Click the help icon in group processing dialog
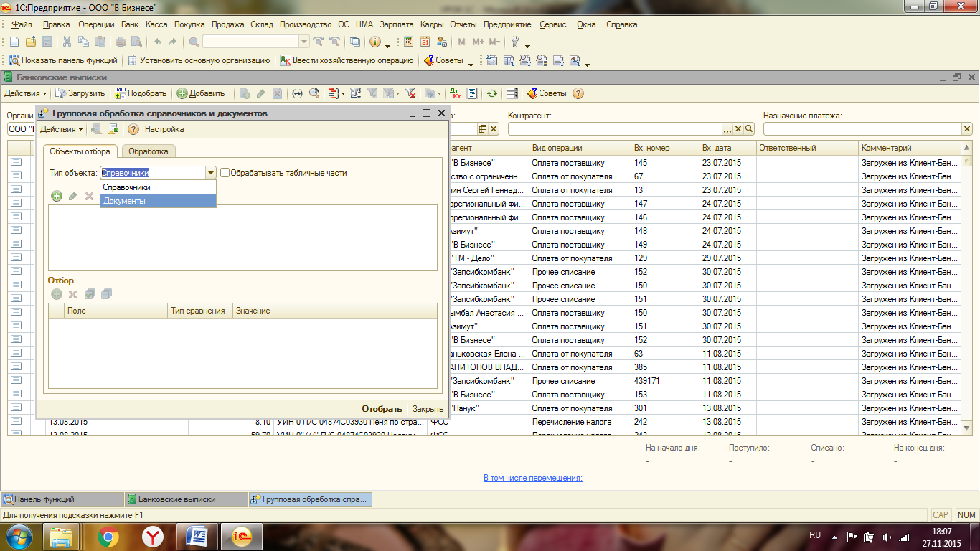 coord(133,129)
